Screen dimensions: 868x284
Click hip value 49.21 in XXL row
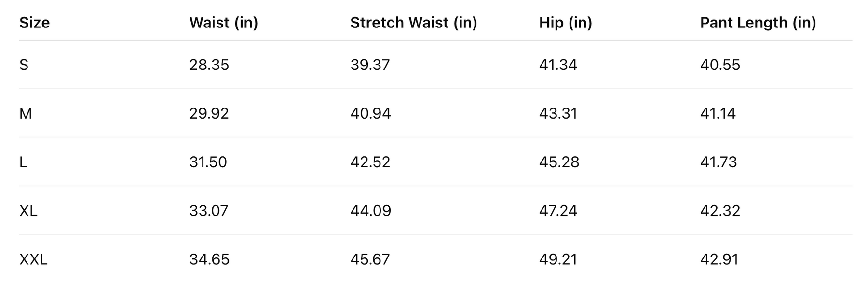(x=558, y=259)
